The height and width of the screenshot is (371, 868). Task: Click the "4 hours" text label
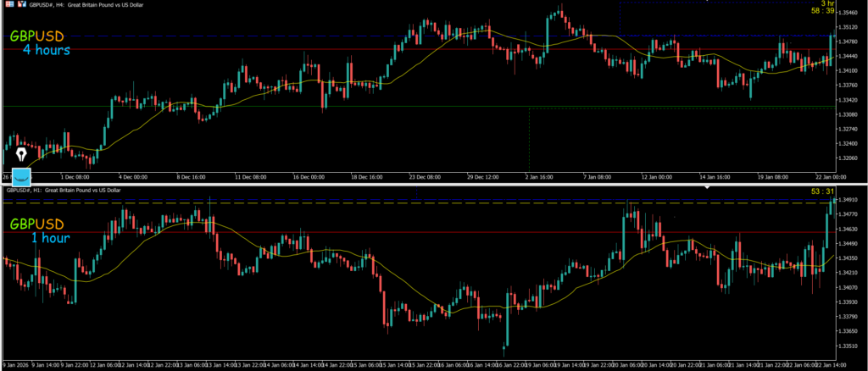pos(46,51)
